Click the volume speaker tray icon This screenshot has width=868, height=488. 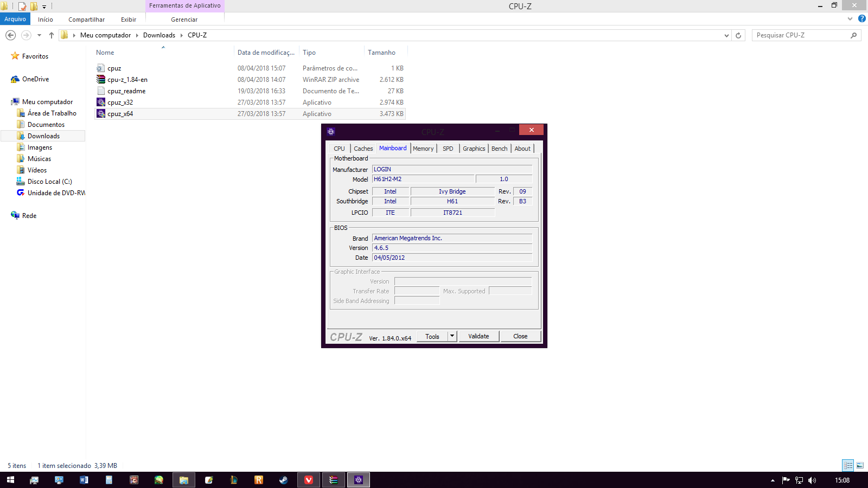coord(812,480)
